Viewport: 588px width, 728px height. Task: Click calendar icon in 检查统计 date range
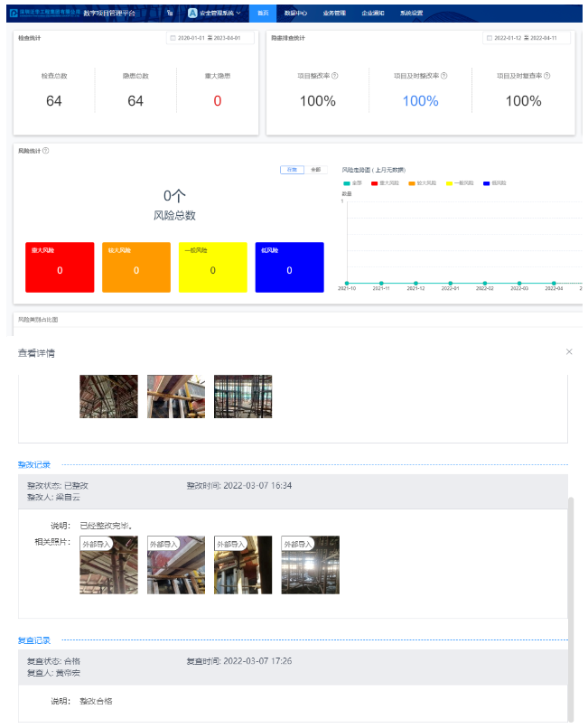pos(173,38)
